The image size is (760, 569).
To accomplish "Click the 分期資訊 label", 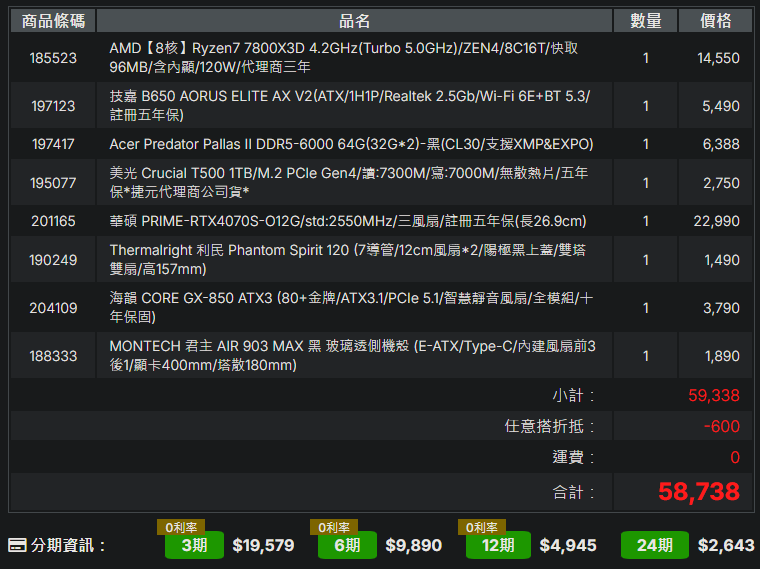I will pos(68,545).
